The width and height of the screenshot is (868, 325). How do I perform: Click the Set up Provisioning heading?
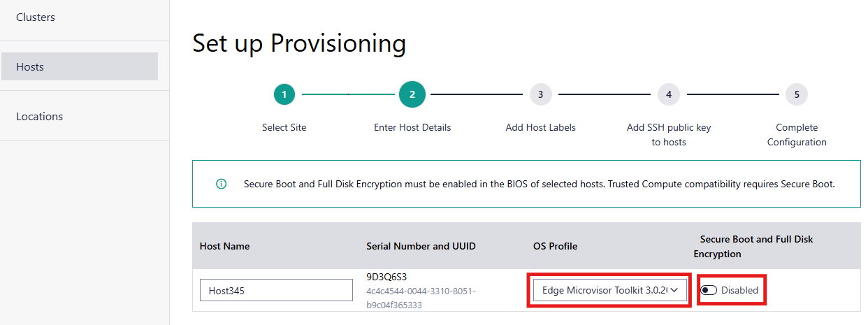pyautogui.click(x=299, y=43)
